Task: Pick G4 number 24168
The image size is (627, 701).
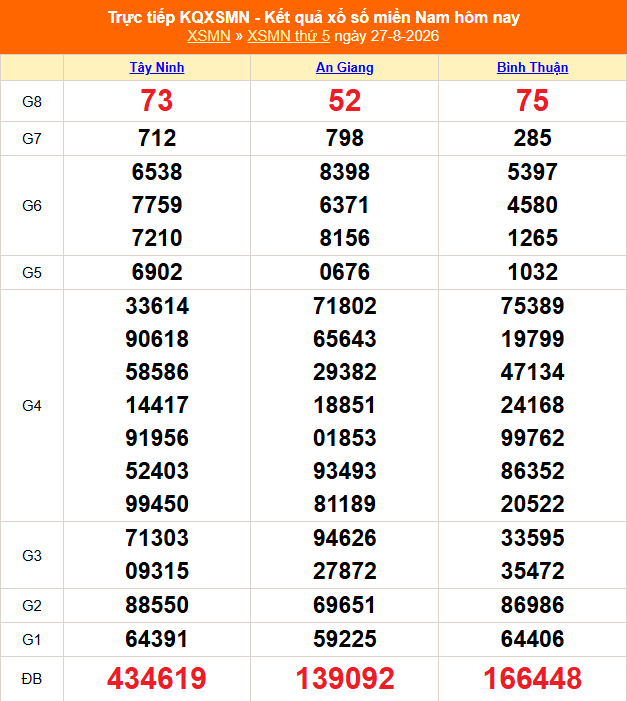Action: point(532,405)
